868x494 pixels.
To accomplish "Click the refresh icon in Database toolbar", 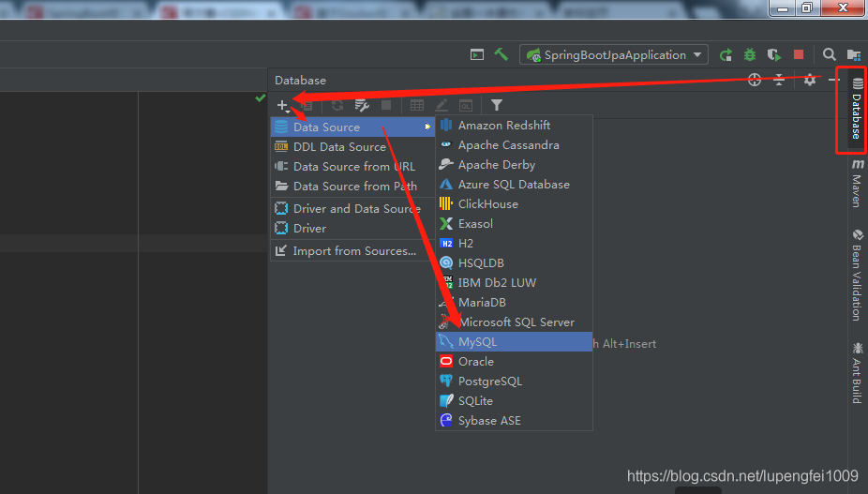I will (x=337, y=105).
